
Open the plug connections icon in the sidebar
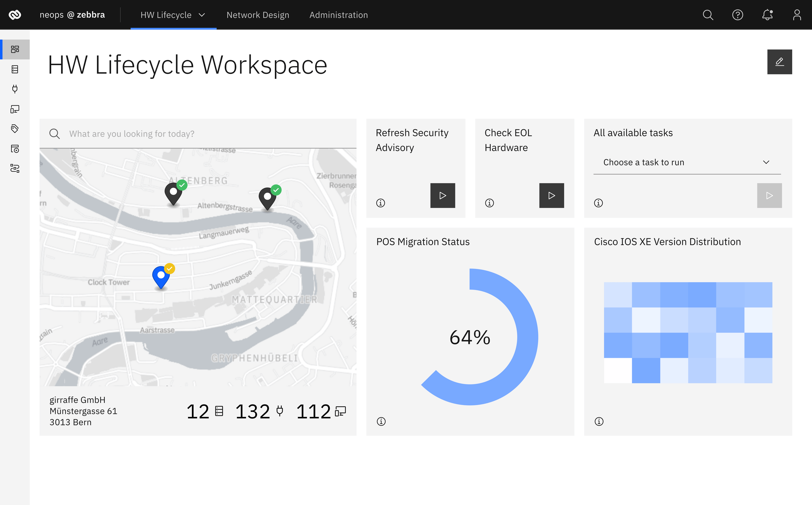tap(15, 89)
